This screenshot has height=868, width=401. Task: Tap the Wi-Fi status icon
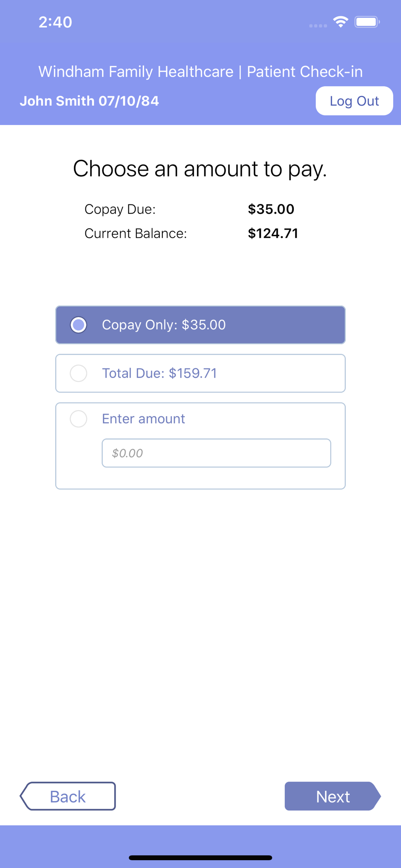(x=341, y=22)
